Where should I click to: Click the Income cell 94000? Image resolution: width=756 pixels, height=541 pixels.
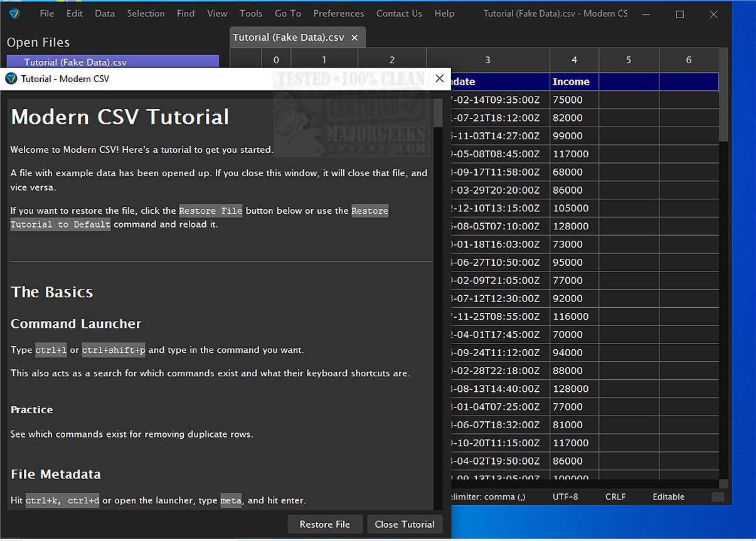click(574, 352)
